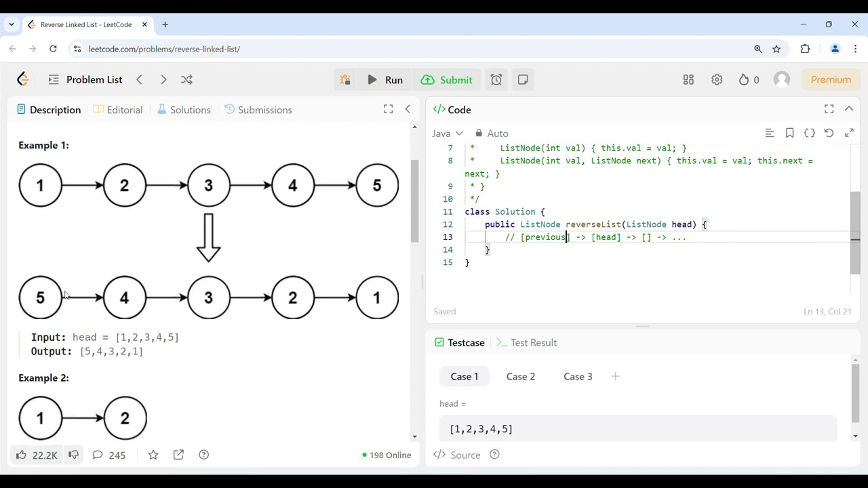Switch to the Description tab
868x488 pixels.
point(49,110)
